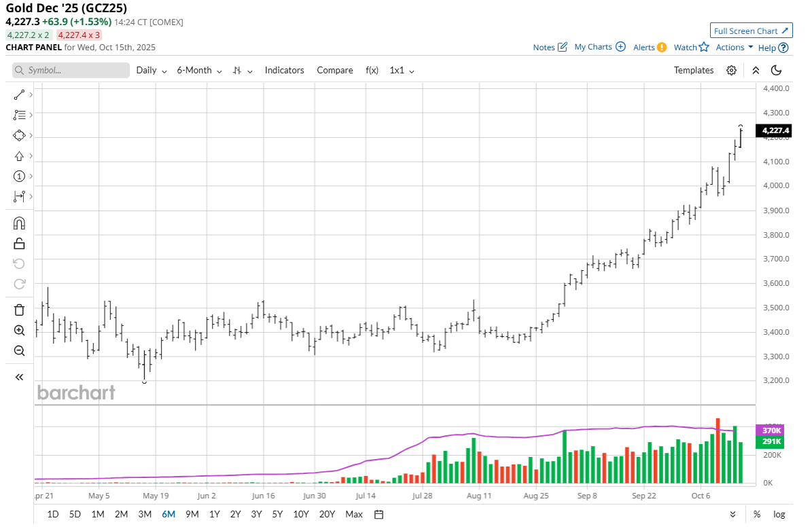This screenshot has height=531, width=812.
Task: Toggle dark mode moon icon
Action: 777,71
